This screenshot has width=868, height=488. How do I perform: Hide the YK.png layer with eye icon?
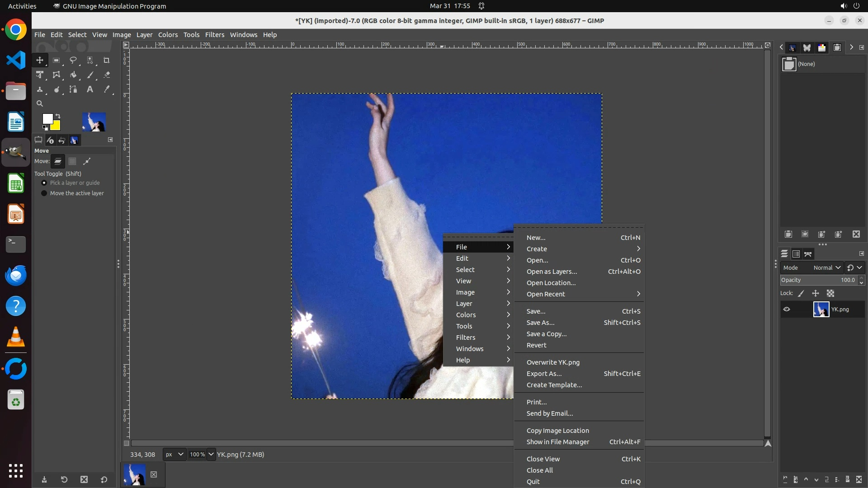coord(787,310)
